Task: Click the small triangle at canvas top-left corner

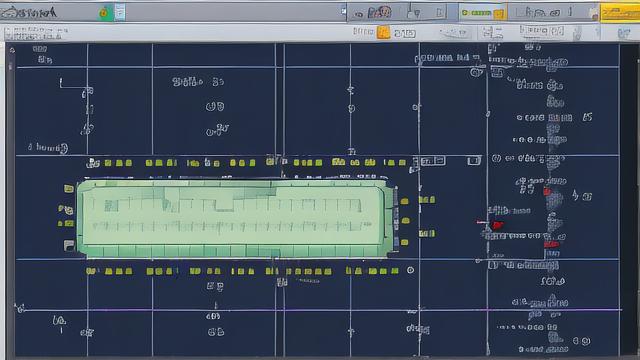Action: [12, 50]
